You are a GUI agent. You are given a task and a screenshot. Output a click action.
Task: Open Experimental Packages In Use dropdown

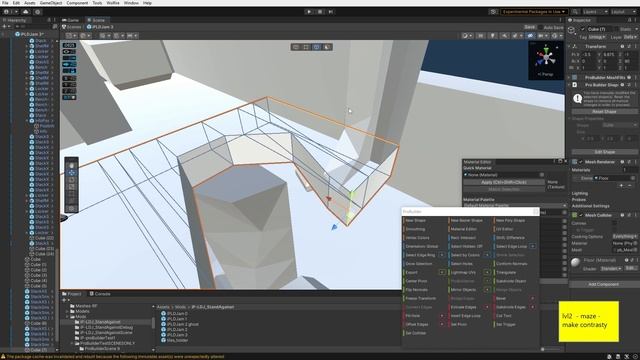pos(534,12)
